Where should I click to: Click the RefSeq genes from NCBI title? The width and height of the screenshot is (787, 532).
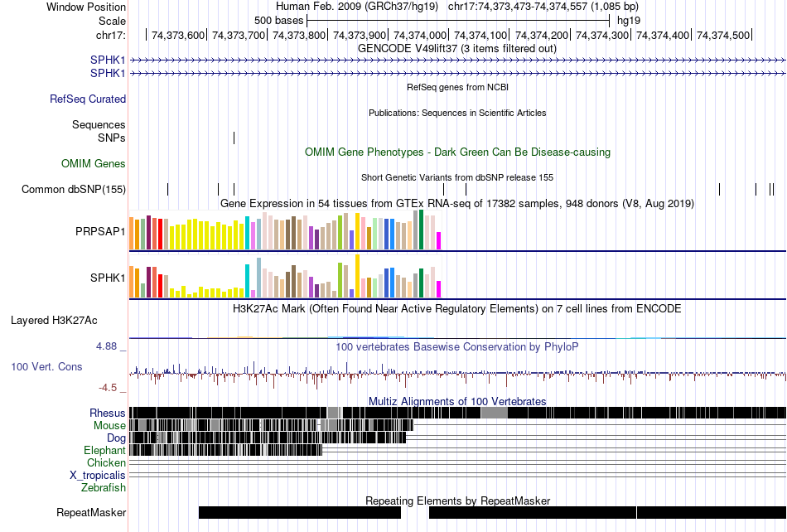click(x=457, y=87)
